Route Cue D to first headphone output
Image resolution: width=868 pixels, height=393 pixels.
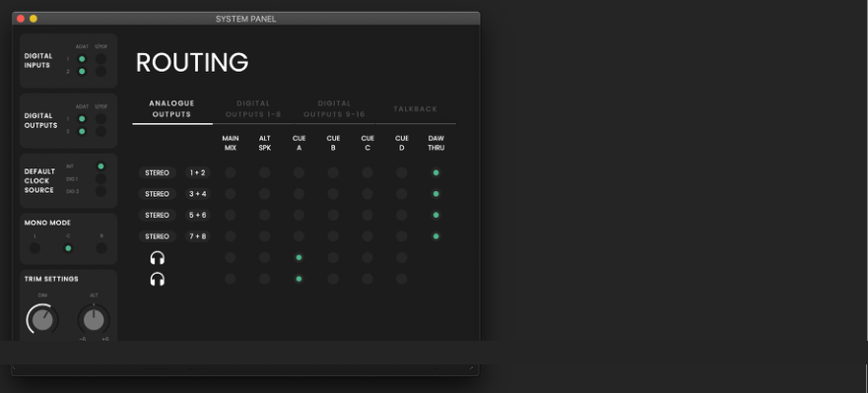tap(402, 257)
